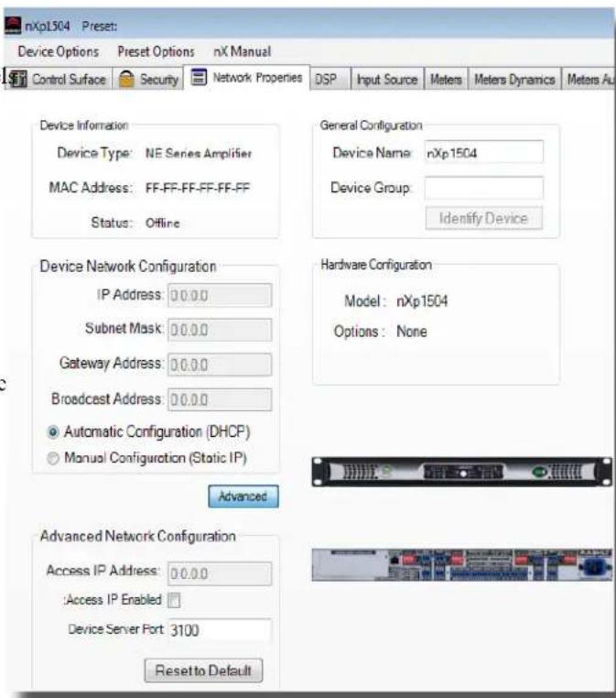Click the Control Surface tab icon
The image size is (616, 698).
(x=18, y=80)
